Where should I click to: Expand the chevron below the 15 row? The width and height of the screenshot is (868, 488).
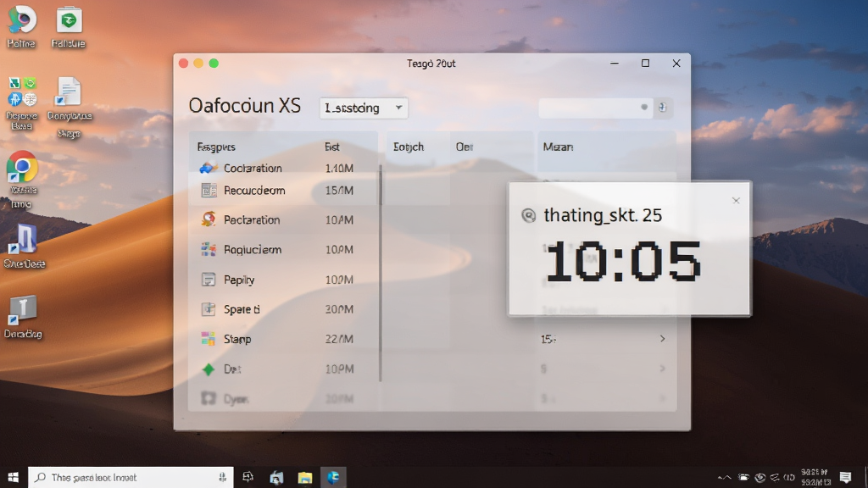click(x=663, y=369)
